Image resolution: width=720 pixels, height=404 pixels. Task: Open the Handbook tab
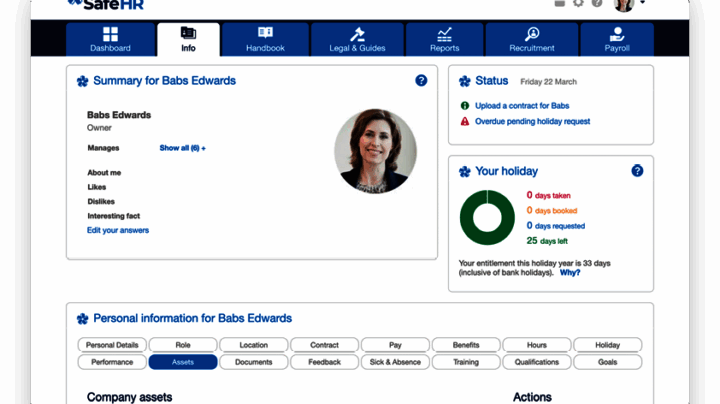coord(265,39)
